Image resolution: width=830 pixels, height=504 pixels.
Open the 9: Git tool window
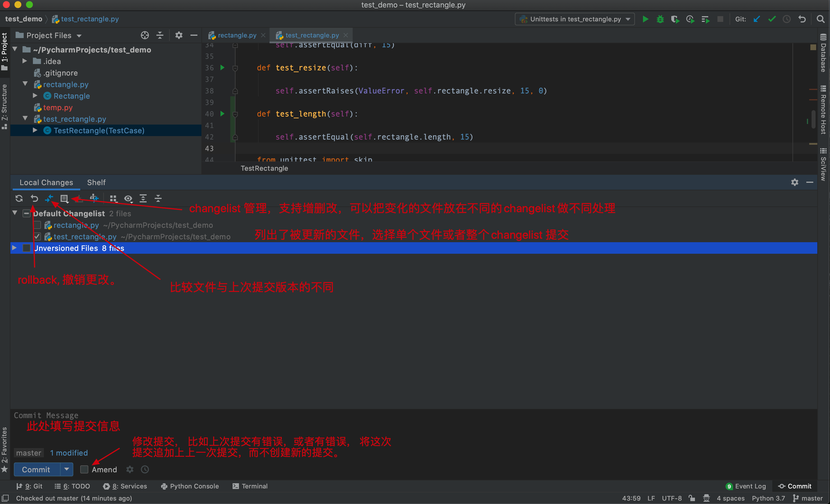pyautogui.click(x=29, y=486)
